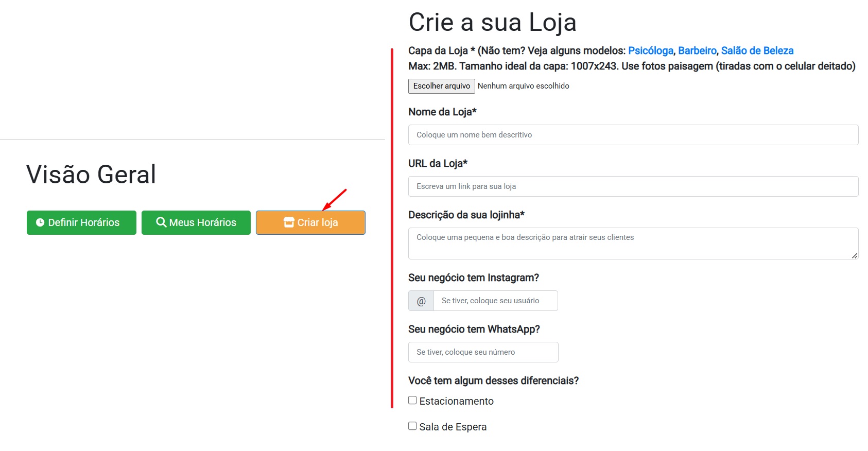Click the Visão Geral heading
868x451 pixels.
pyautogui.click(x=91, y=175)
